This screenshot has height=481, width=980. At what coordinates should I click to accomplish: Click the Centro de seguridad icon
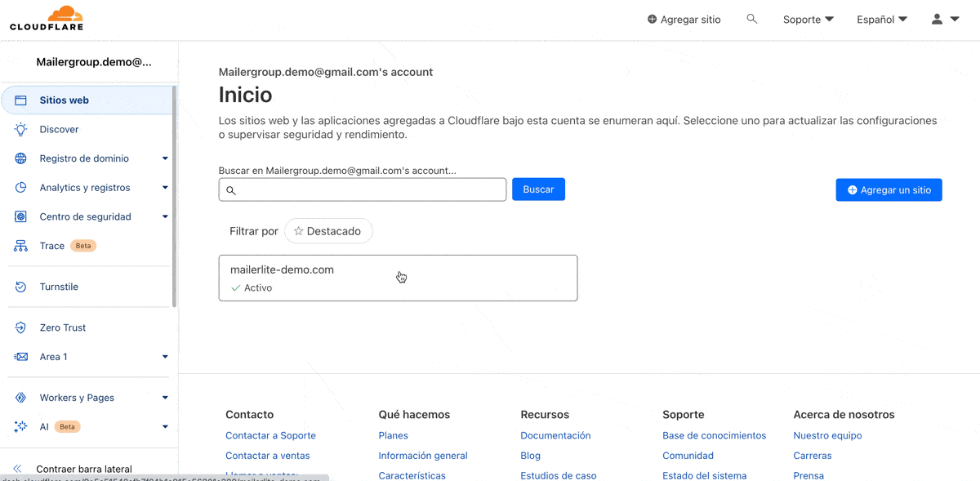point(21,216)
